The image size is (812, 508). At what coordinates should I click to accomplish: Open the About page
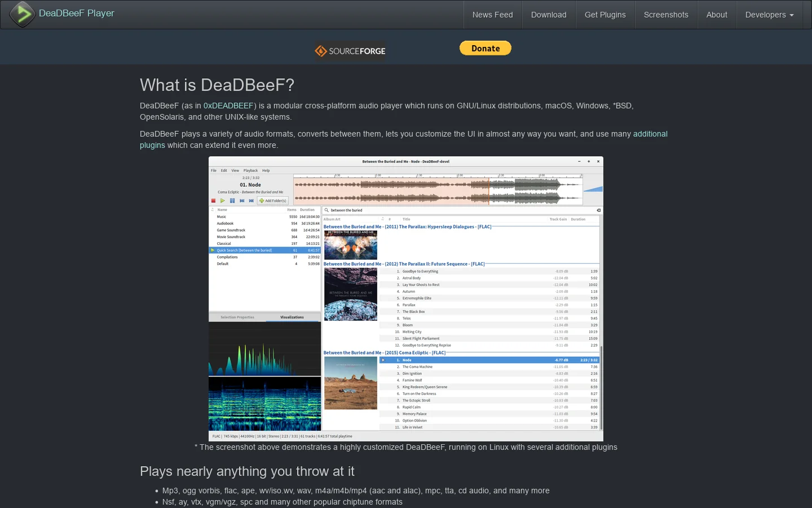tap(717, 15)
